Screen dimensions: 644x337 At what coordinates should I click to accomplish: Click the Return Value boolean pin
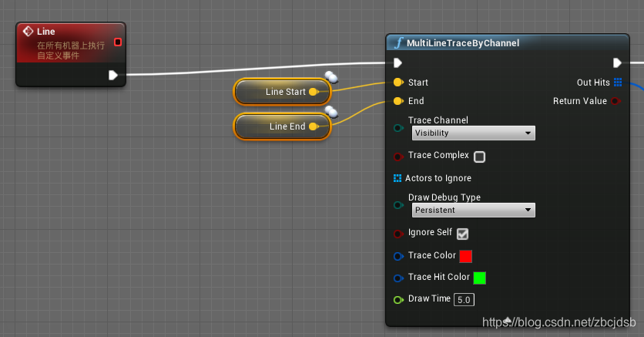point(615,101)
